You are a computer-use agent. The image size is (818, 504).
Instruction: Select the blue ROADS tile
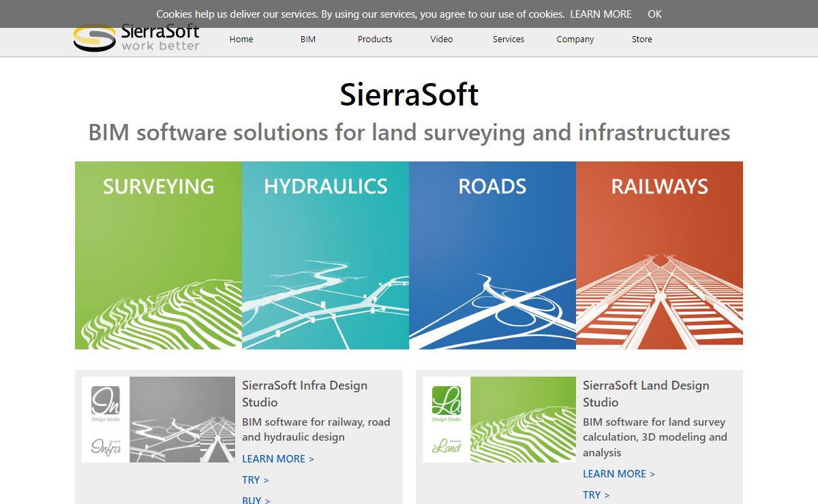[492, 255]
